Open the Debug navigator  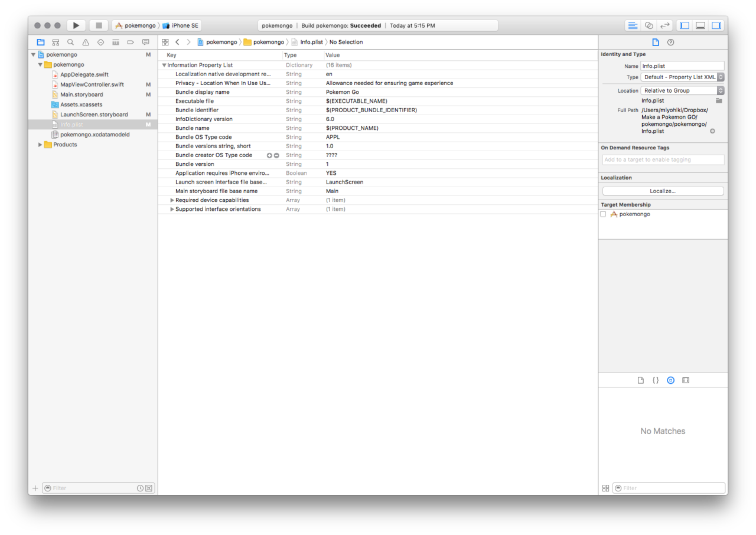[116, 42]
